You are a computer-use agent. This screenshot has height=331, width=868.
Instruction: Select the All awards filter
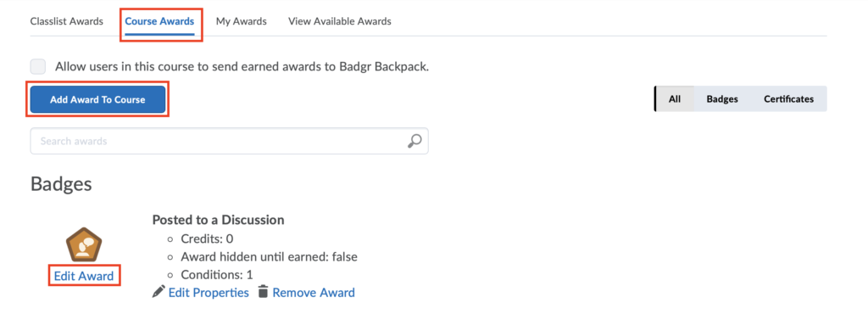click(x=674, y=99)
